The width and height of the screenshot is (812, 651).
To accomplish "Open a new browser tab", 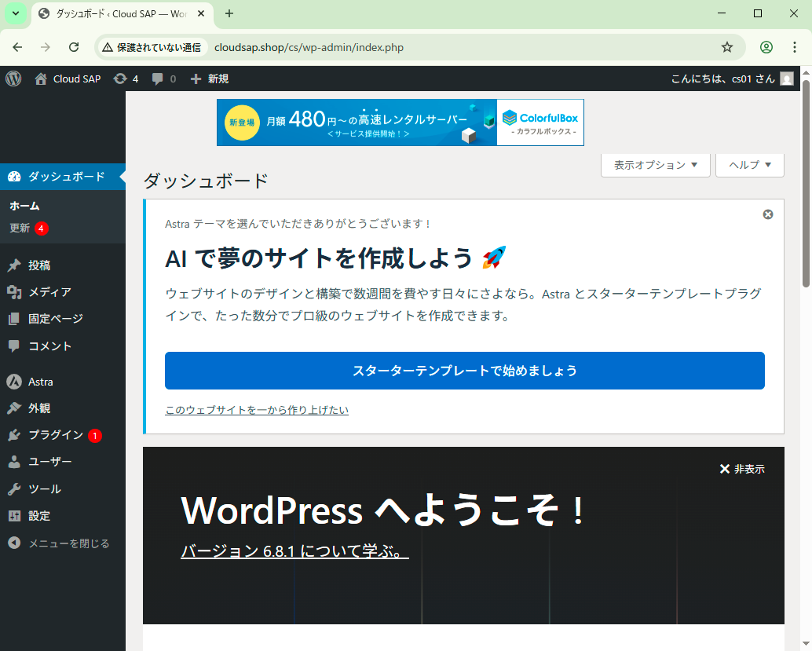I will pyautogui.click(x=229, y=13).
